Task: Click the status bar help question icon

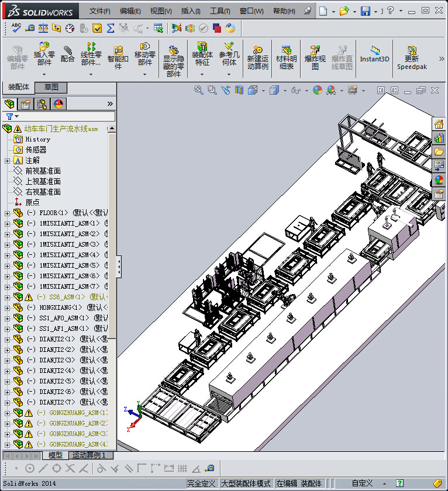Action: [399, 483]
